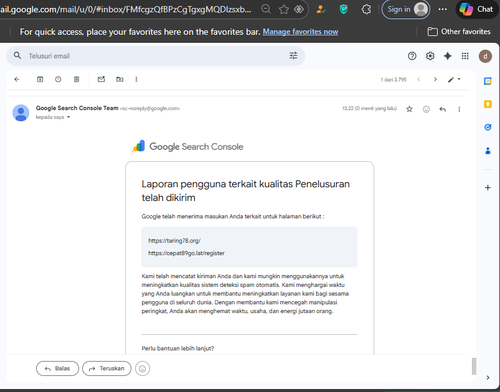The height and width of the screenshot is (392, 500).
Task: Click the sender's avatar picture
Action: (21, 113)
